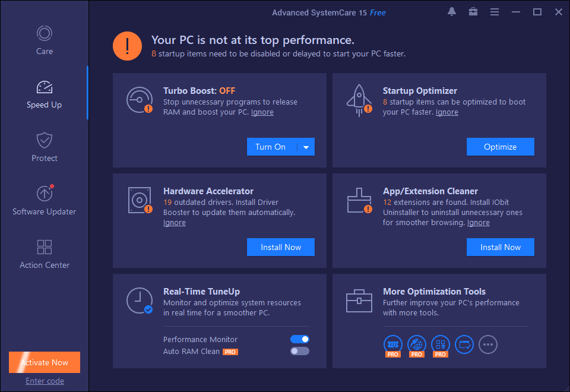Image resolution: width=570 pixels, height=392 pixels.
Task: Click the Activate Now button
Action: tap(45, 362)
